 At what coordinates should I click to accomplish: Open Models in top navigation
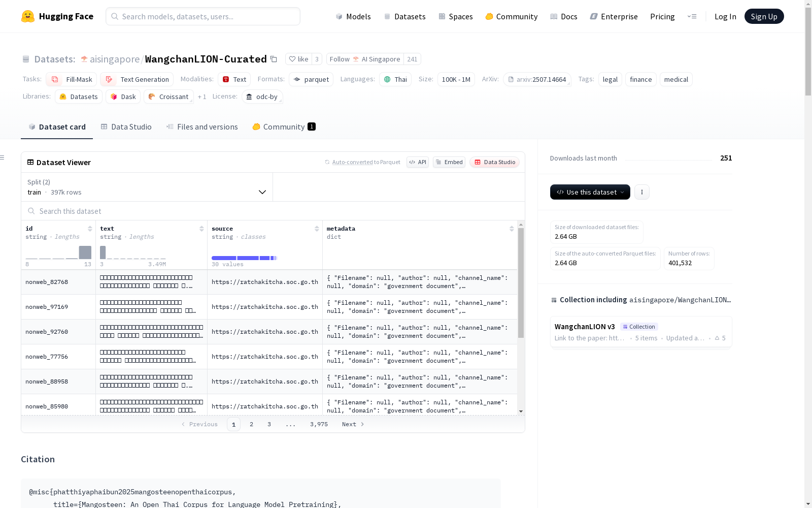pos(353,16)
